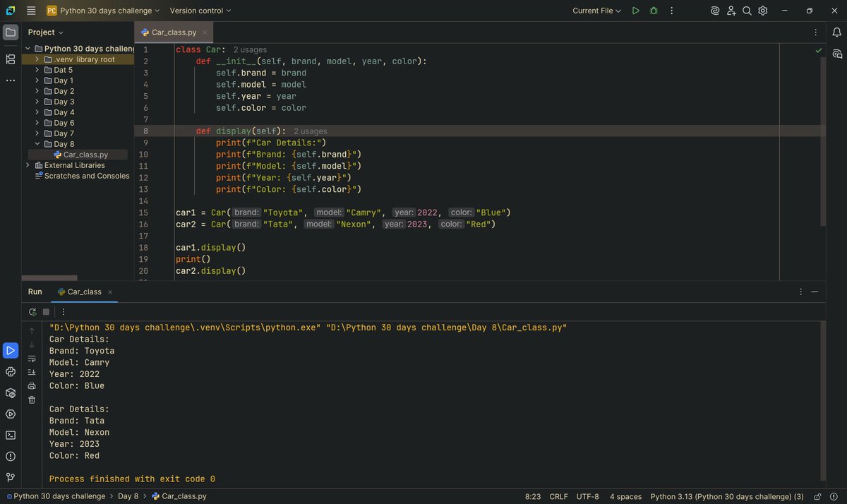Image resolution: width=847 pixels, height=504 pixels.
Task: Print the console output
Action: (32, 386)
